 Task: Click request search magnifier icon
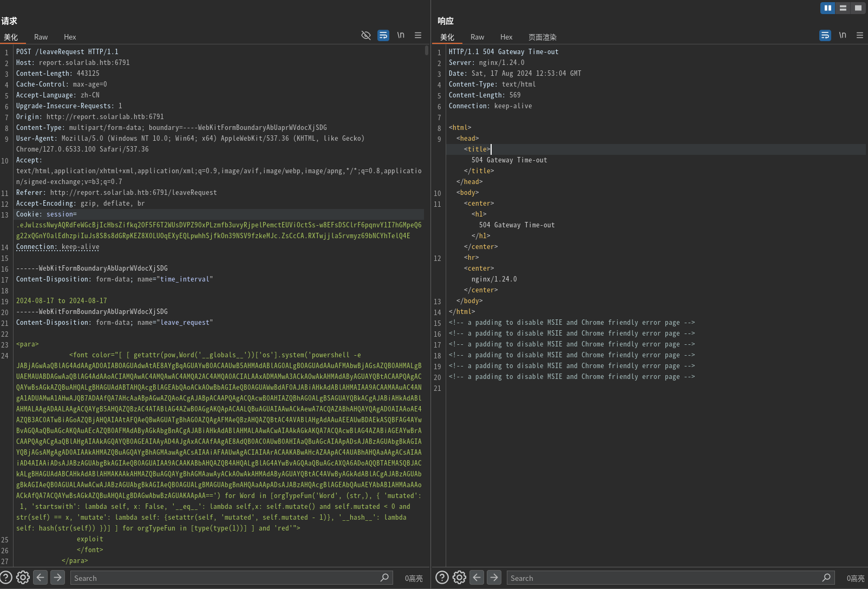point(384,578)
